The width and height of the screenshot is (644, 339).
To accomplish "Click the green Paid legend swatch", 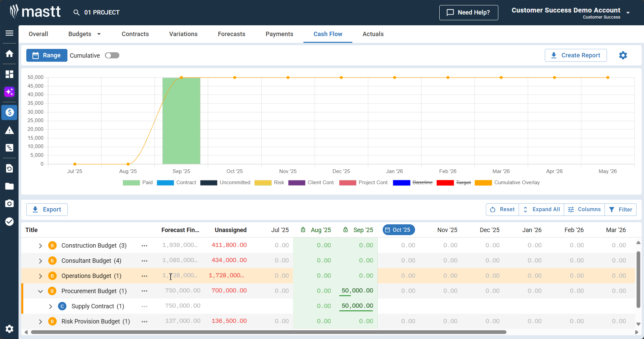I will (x=131, y=182).
